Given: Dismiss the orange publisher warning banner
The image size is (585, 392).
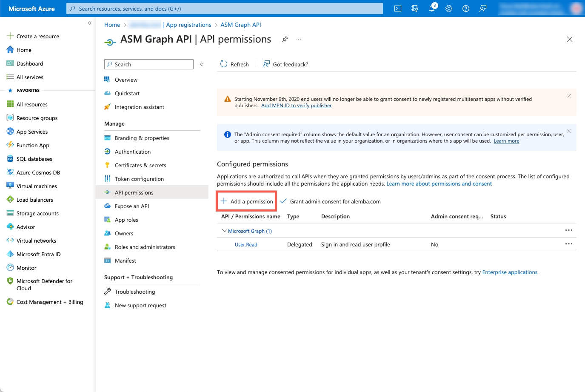Looking at the screenshot, I should 569,96.
